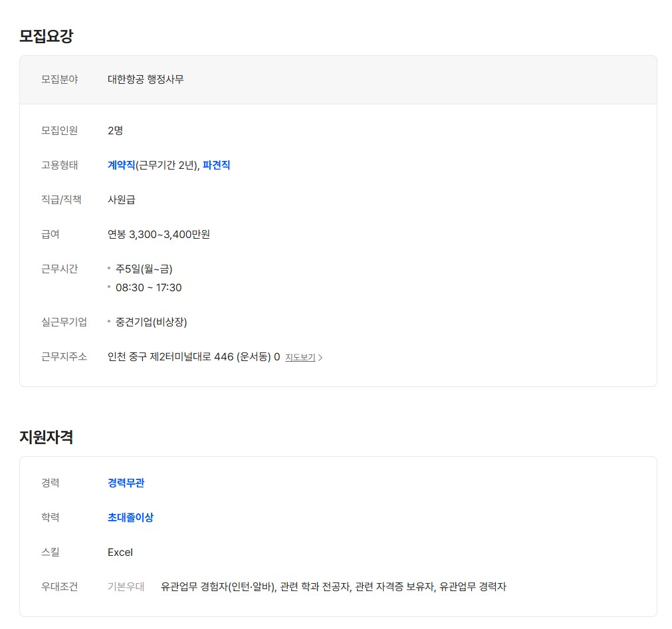The image size is (672, 629).
Task: Click the blue 계약직 employment type link
Action: [x=121, y=165]
